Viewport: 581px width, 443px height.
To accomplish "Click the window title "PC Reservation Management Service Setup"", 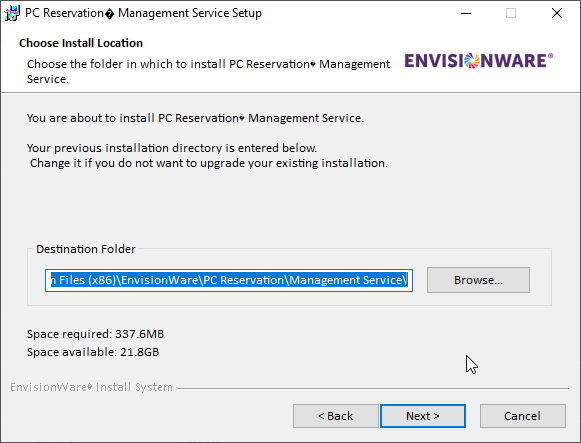I will (x=143, y=13).
